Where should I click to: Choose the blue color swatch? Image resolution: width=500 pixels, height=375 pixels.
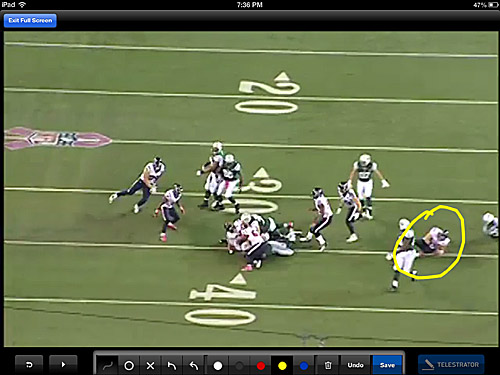304,366
